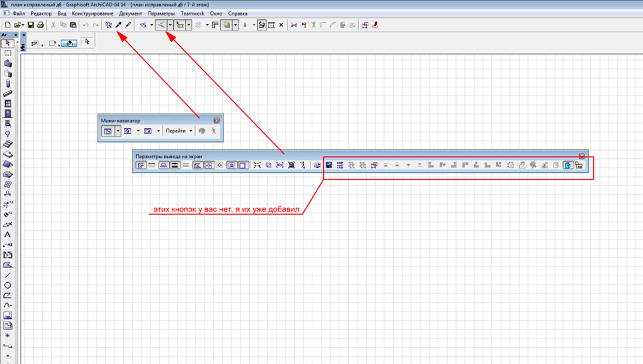Open the Файл menu

[18, 13]
